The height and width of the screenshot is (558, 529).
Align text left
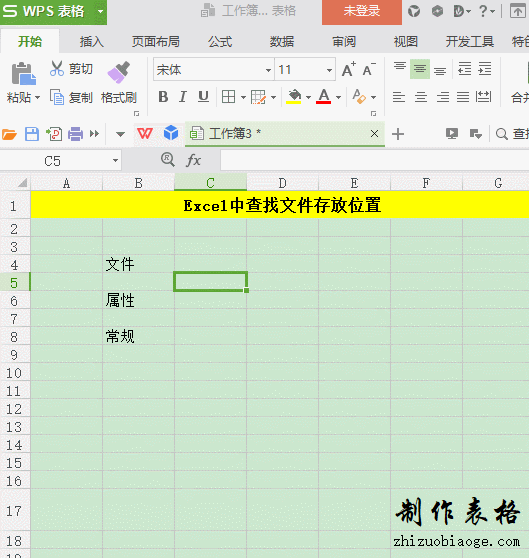(399, 97)
